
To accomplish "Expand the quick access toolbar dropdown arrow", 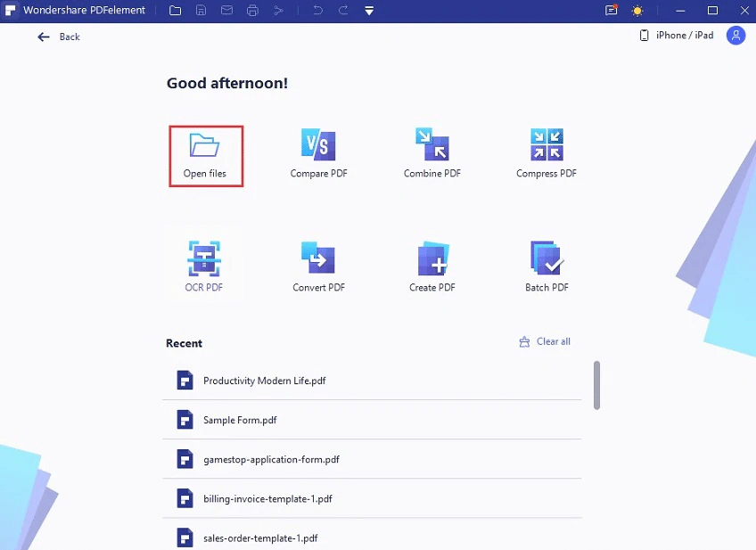I will [369, 11].
